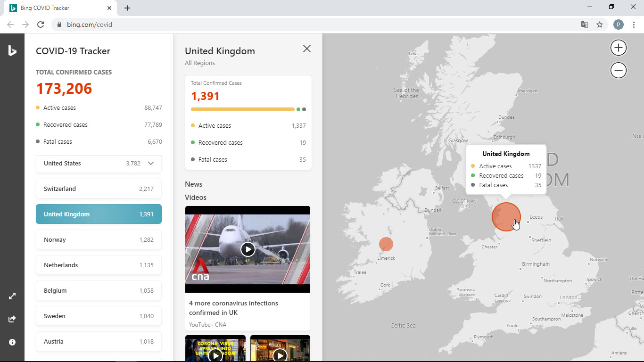Bookmark this page with the star icon
The height and width of the screenshot is (362, 644).
pyautogui.click(x=600, y=25)
